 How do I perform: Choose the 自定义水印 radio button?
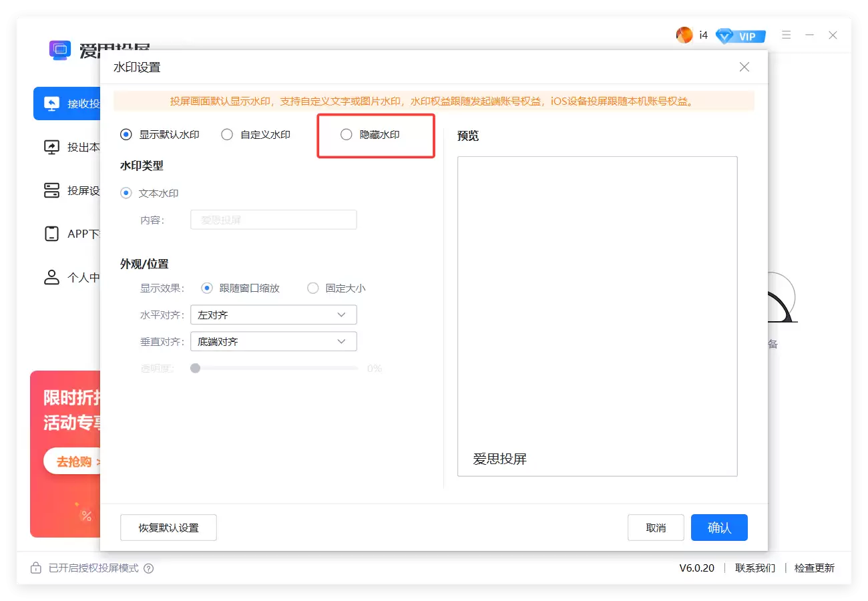pos(227,134)
